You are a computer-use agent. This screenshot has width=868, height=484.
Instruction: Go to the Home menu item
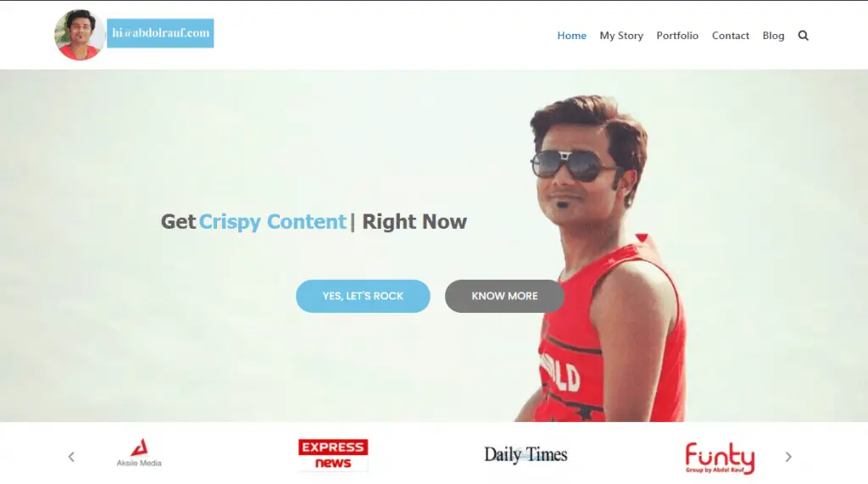(571, 36)
